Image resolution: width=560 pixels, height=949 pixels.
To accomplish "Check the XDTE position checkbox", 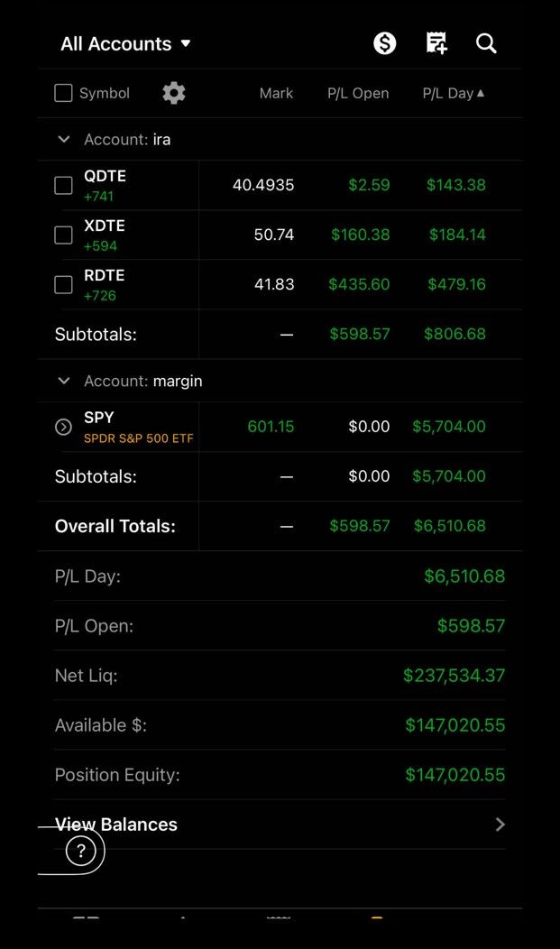I will click(63, 235).
